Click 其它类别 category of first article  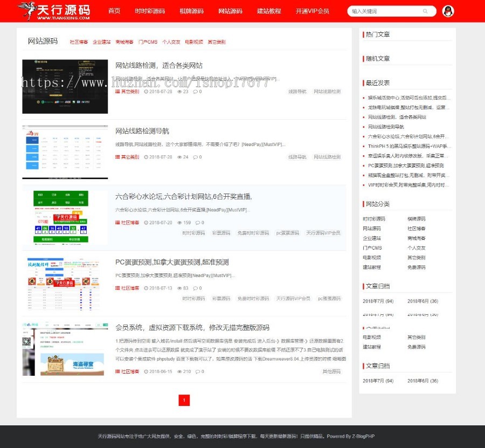(x=130, y=92)
